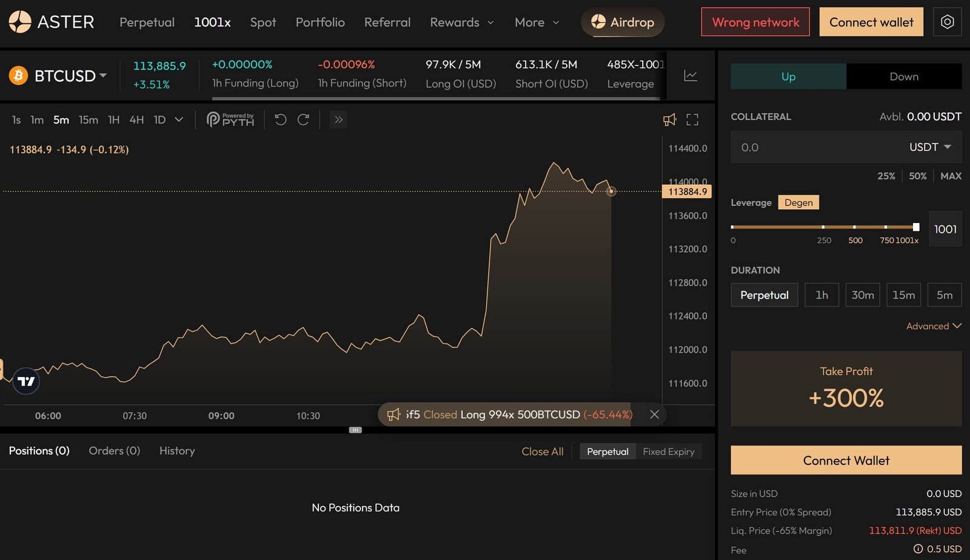Viewport: 970px width, 560px height.
Task: Enable Degen leverage mode
Action: pos(798,202)
